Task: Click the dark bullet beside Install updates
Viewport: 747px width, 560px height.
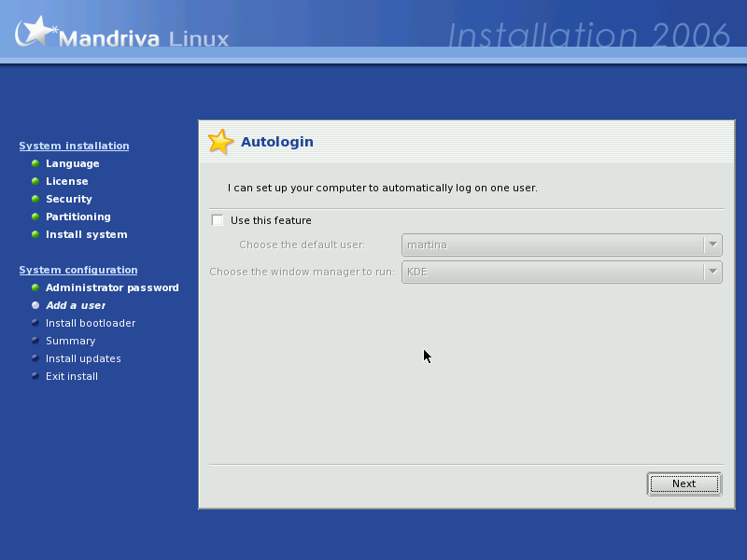Action: point(35,358)
